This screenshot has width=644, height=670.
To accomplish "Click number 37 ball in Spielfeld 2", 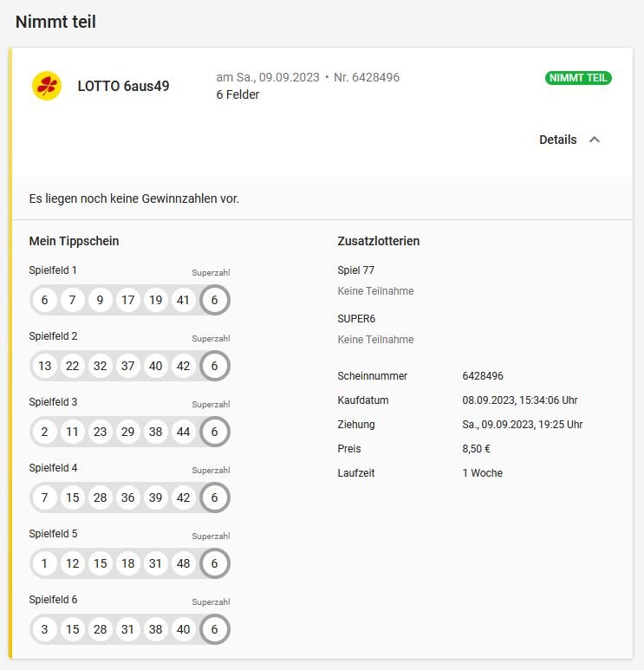I will [x=127, y=366].
